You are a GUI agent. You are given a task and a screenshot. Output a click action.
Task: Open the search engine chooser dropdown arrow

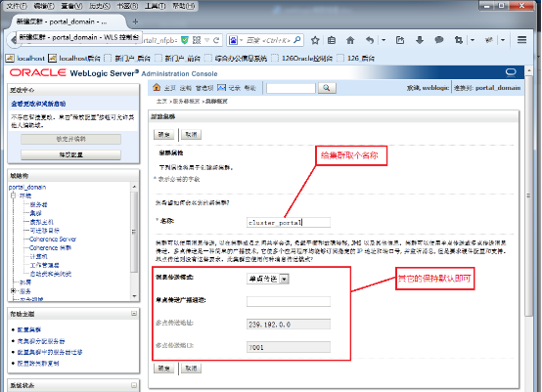(x=241, y=40)
